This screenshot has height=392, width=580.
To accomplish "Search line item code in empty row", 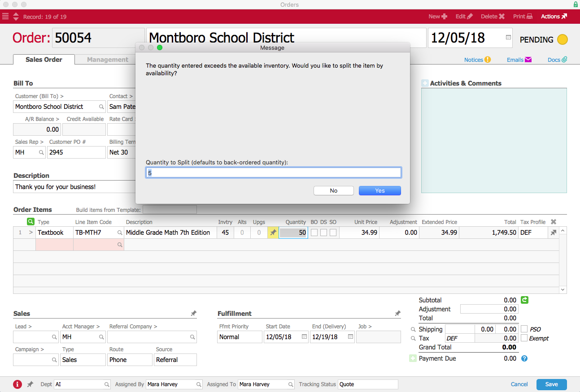I will (x=120, y=245).
